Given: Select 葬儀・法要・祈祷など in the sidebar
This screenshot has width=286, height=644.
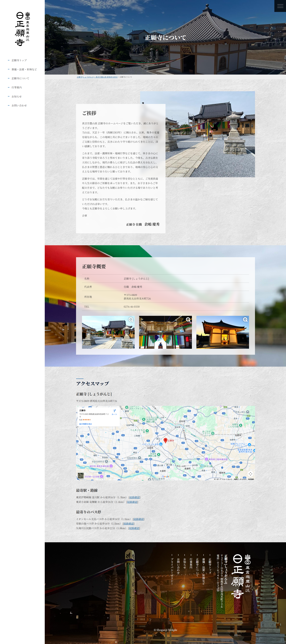Looking at the screenshot, I should point(24,69).
